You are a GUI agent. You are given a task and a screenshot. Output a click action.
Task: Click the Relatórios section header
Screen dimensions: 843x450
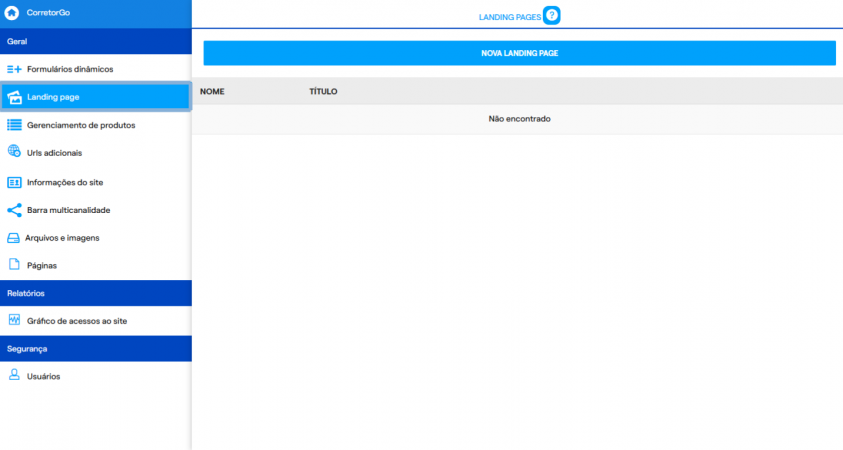[96, 294]
